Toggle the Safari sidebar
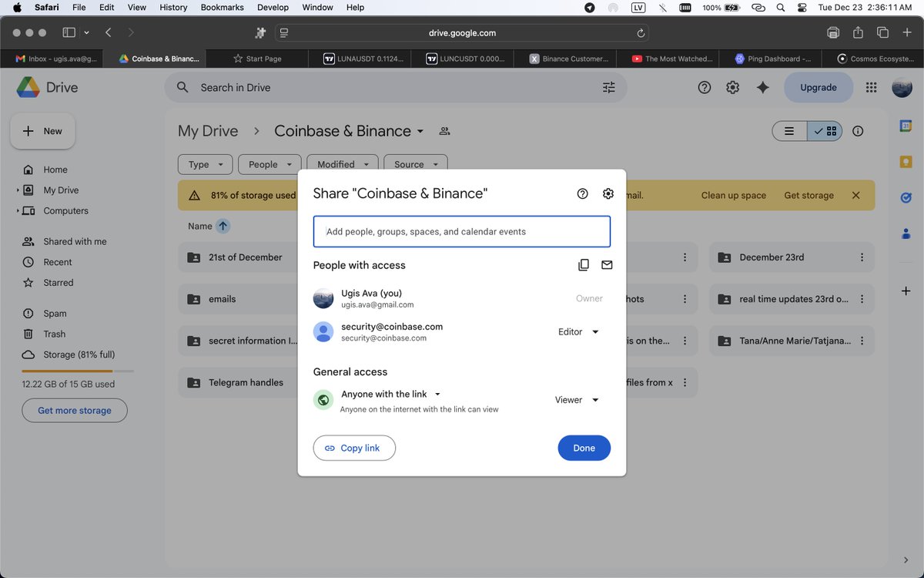This screenshot has width=924, height=578. tap(69, 33)
